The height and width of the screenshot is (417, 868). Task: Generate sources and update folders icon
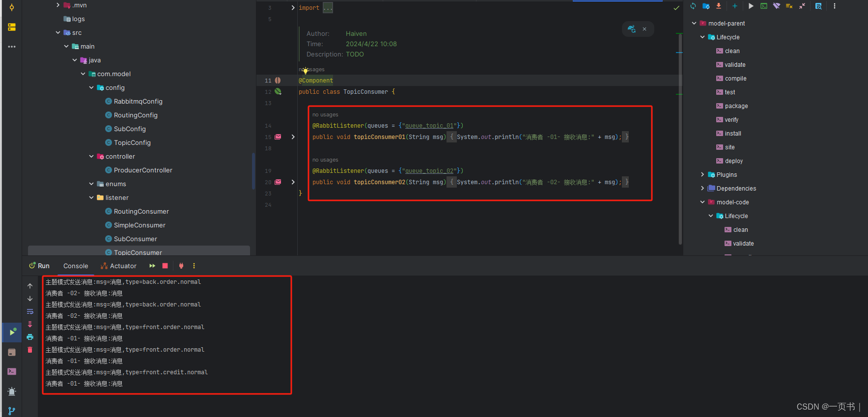coord(706,6)
